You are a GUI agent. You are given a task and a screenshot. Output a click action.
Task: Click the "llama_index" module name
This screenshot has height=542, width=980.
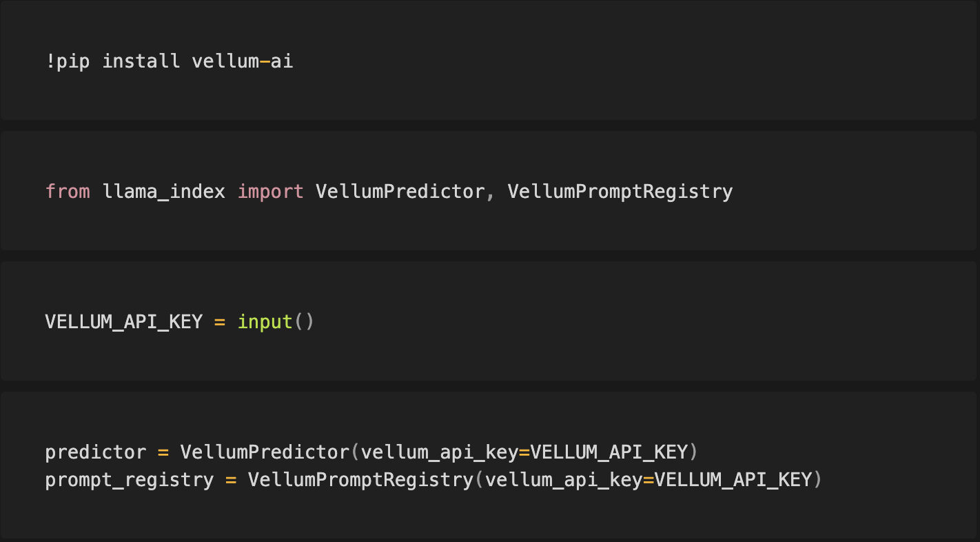click(x=164, y=192)
